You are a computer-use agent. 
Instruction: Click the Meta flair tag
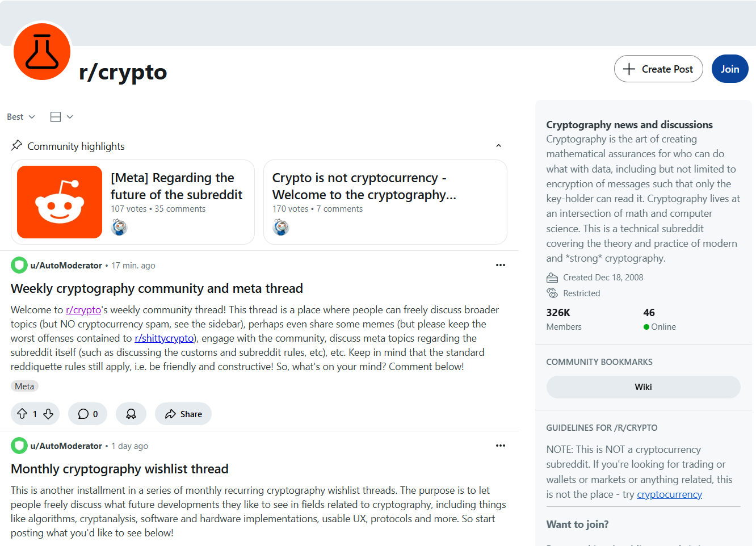coord(24,386)
